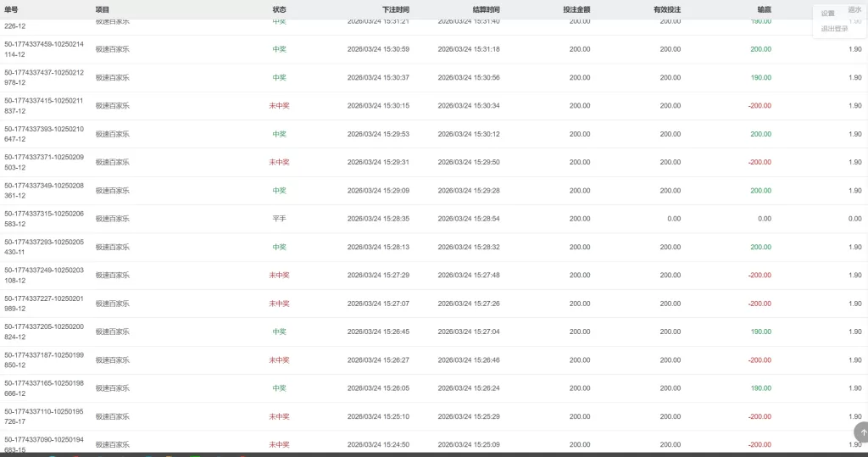Image resolution: width=868 pixels, height=457 pixels.
Task: Click the back-to-top arrow button
Action: coord(862,432)
